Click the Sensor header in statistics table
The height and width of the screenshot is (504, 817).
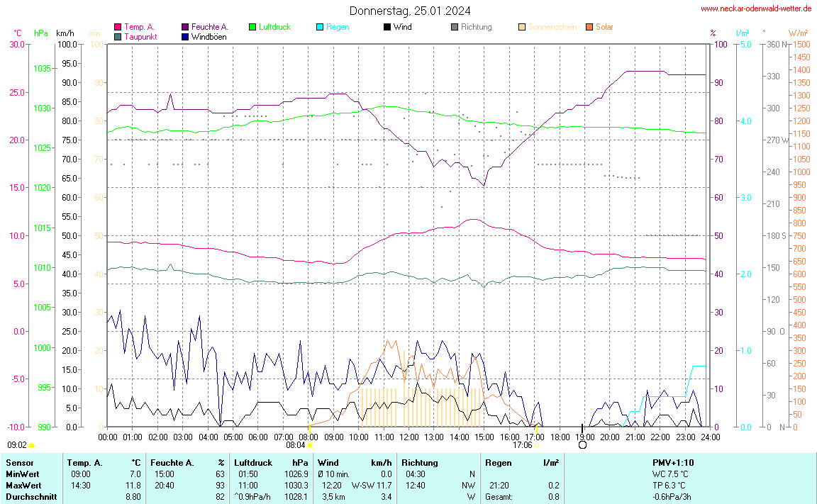(x=19, y=463)
